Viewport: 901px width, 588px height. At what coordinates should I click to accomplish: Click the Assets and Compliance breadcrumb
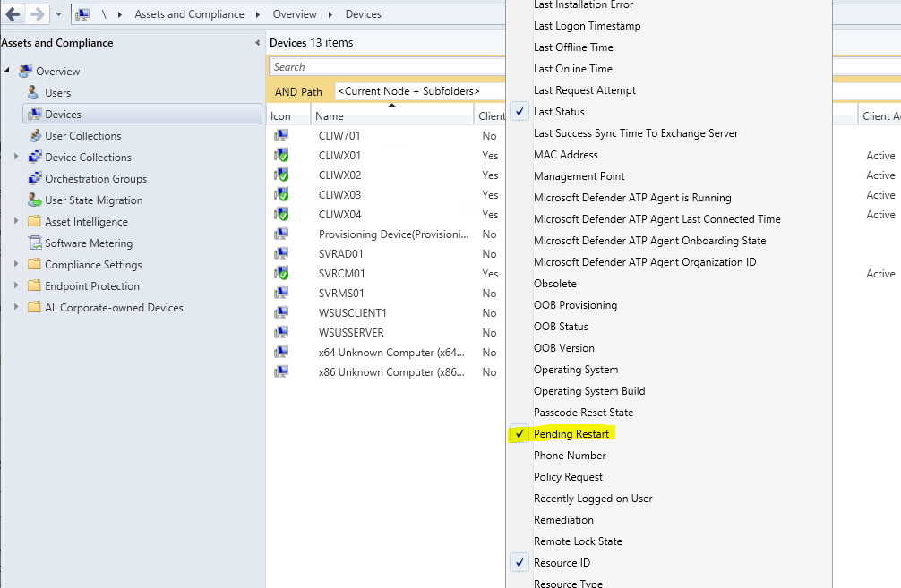tap(189, 14)
